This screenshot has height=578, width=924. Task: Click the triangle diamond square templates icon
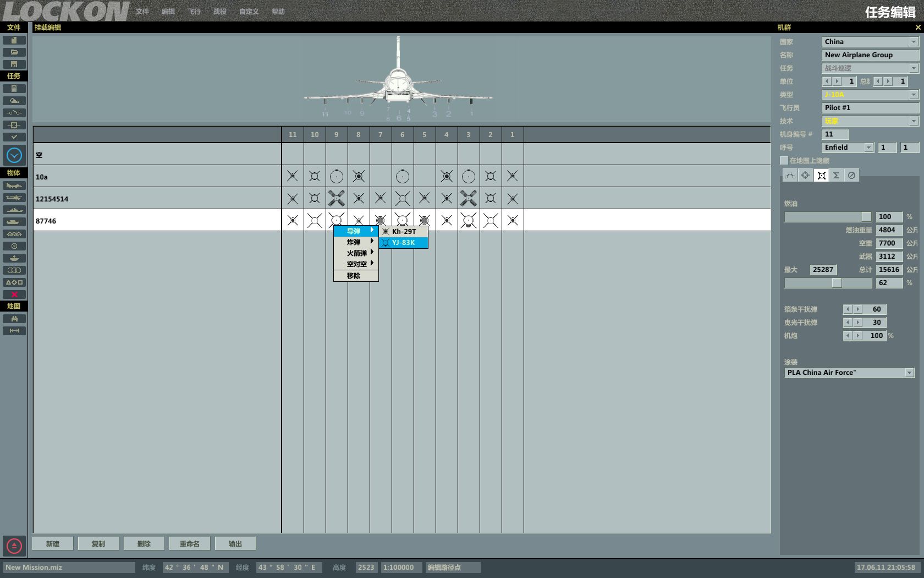(x=14, y=282)
